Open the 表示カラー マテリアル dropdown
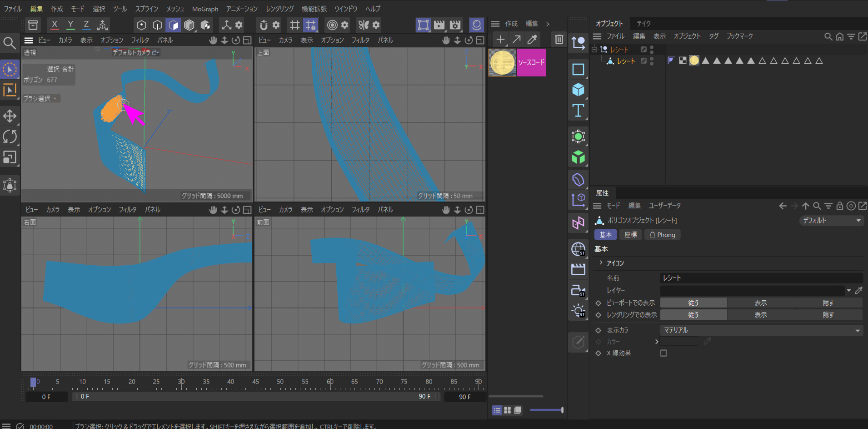Viewport: 868px width, 429px height. point(761,330)
